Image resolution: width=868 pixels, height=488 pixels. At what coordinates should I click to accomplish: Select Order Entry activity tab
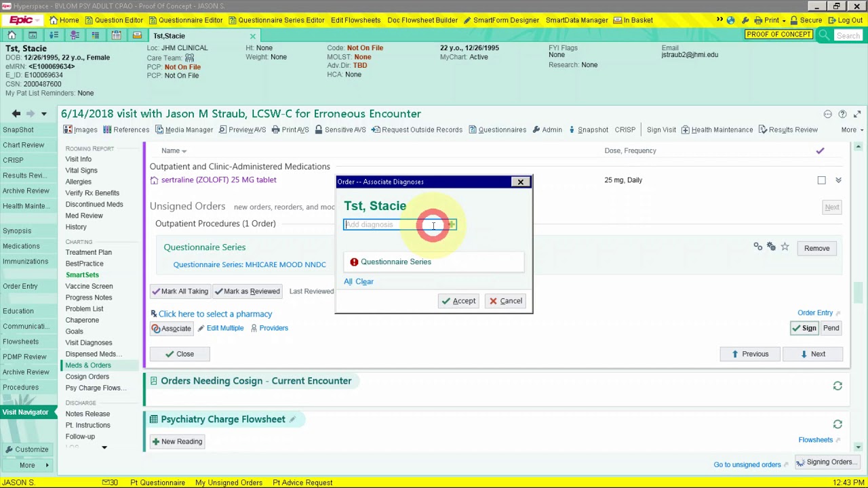click(x=20, y=286)
